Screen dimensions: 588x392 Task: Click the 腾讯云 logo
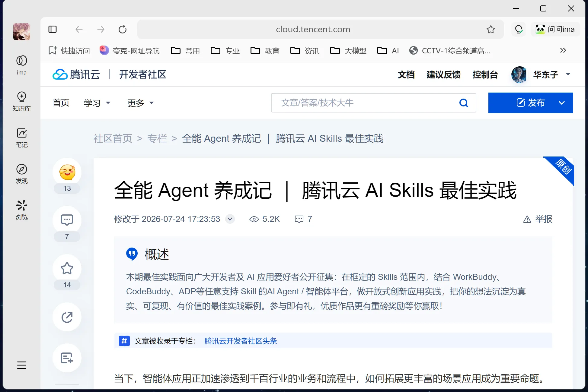click(76, 74)
